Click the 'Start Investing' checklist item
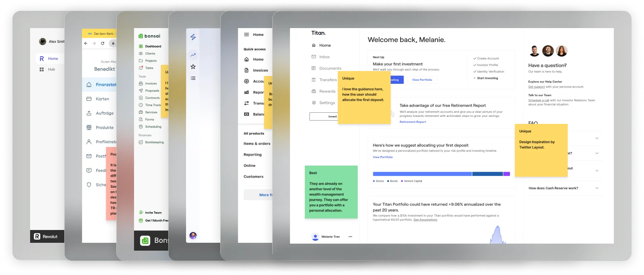Screen dimensions: 644x275 (x=486, y=78)
